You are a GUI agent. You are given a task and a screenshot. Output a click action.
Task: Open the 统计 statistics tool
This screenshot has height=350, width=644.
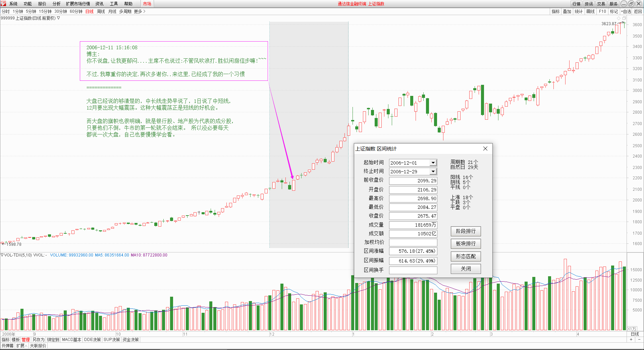(579, 11)
